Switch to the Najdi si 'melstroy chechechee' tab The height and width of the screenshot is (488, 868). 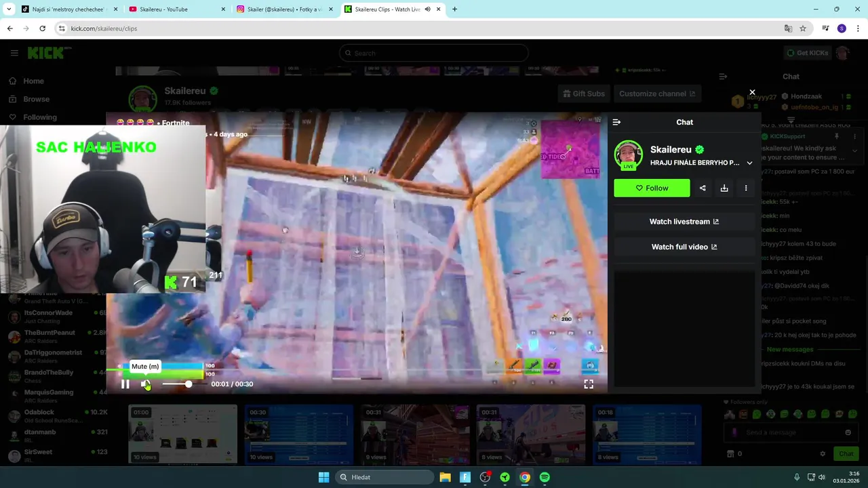[x=69, y=9]
